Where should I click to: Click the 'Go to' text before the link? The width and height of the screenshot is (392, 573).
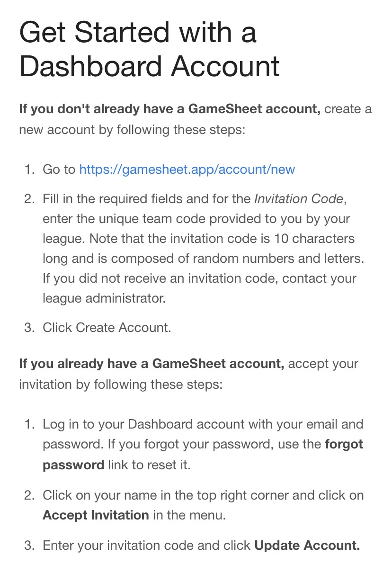pyautogui.click(x=59, y=170)
